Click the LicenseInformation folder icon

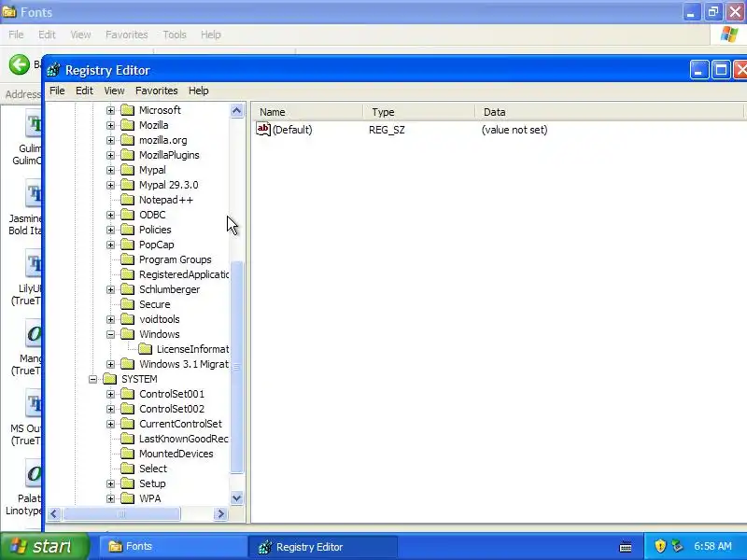(x=146, y=349)
